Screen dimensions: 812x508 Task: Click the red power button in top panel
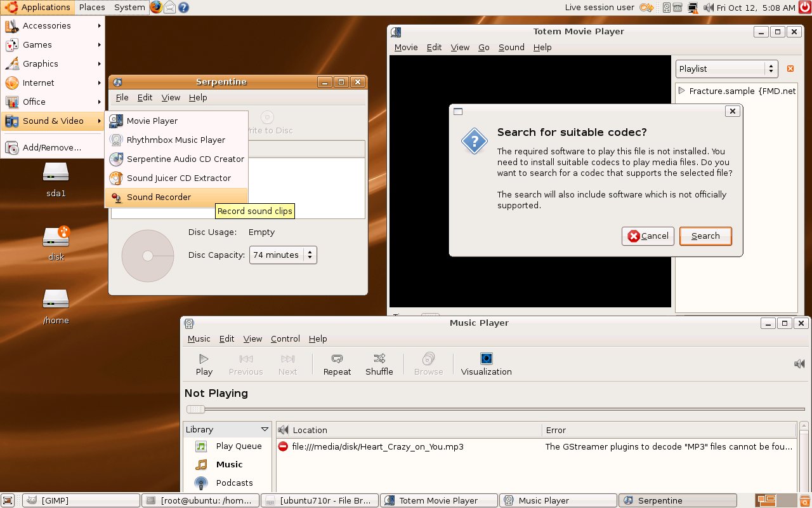point(805,8)
